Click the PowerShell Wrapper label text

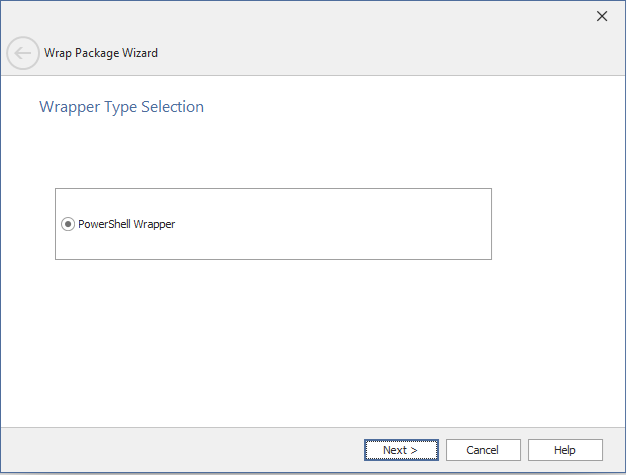(126, 224)
